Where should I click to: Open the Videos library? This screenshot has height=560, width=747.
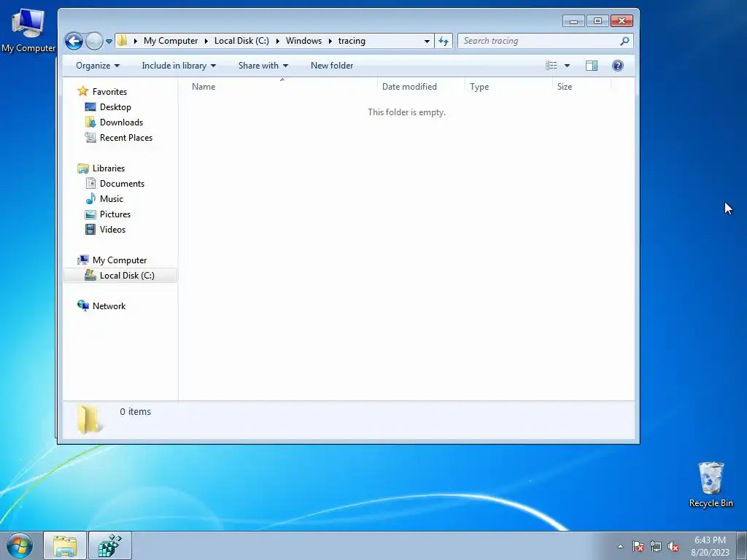(x=112, y=230)
